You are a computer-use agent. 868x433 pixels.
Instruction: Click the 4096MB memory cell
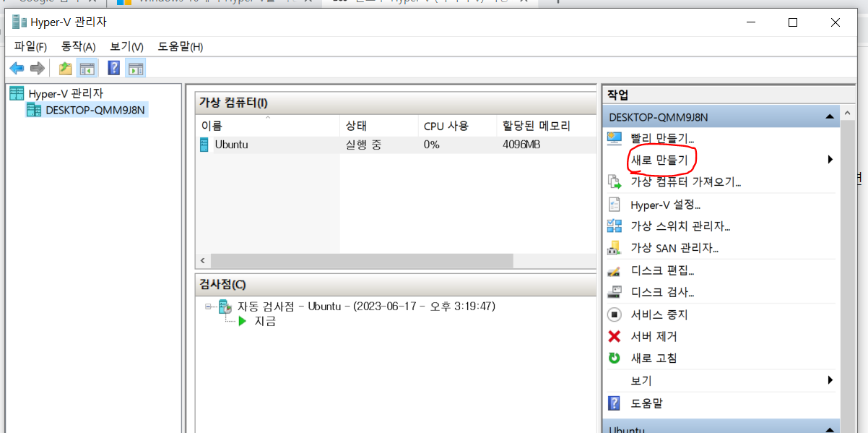(x=522, y=145)
